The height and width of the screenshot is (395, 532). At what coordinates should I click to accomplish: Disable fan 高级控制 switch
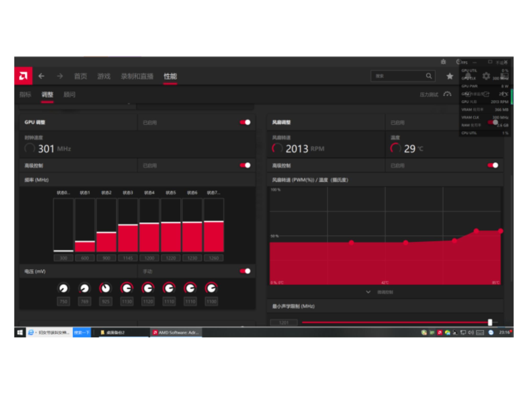(493, 165)
